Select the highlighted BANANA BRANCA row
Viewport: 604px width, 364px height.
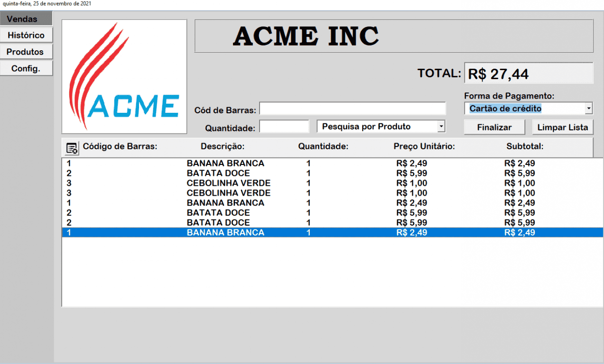(x=332, y=233)
